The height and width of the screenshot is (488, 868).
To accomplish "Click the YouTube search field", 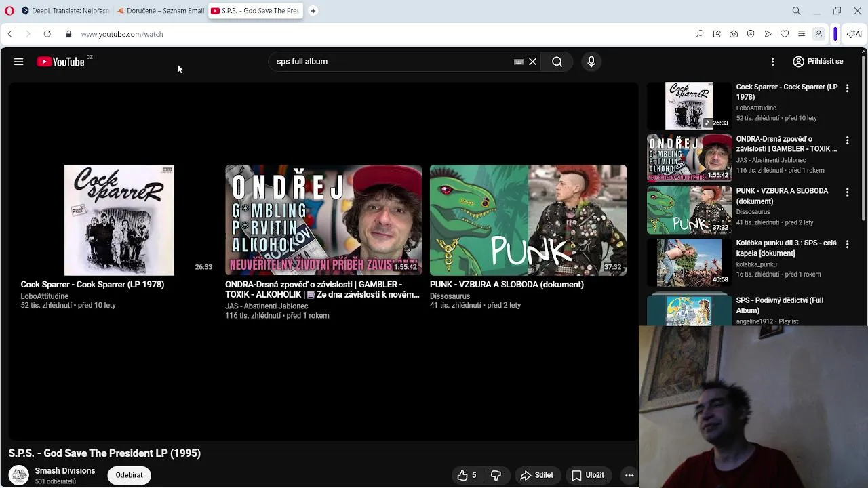I will tap(390, 62).
